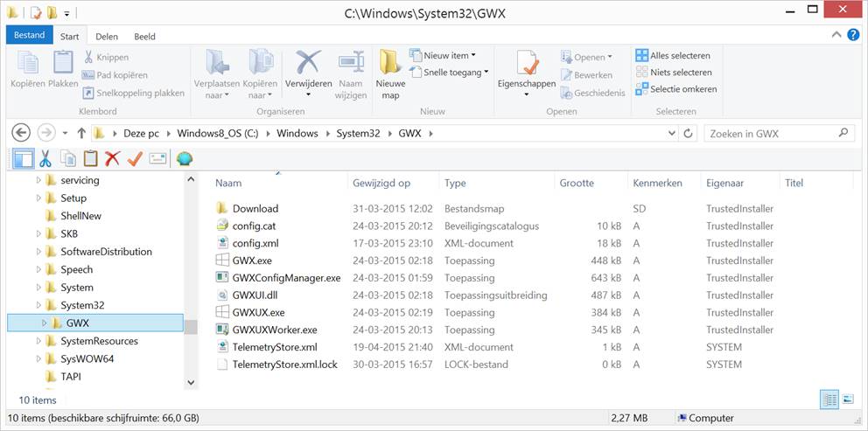The height and width of the screenshot is (431, 868).
Task: Switch to the details view in the status bar
Action: coord(829,400)
